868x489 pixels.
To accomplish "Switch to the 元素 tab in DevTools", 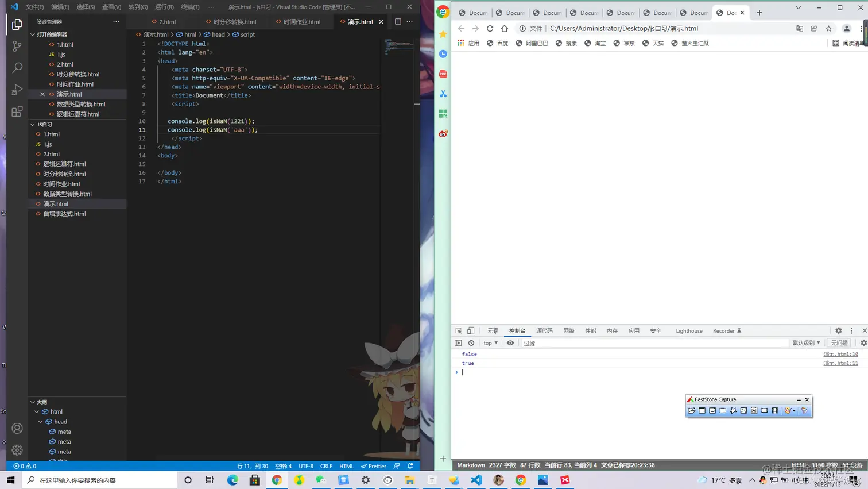I will click(x=493, y=331).
